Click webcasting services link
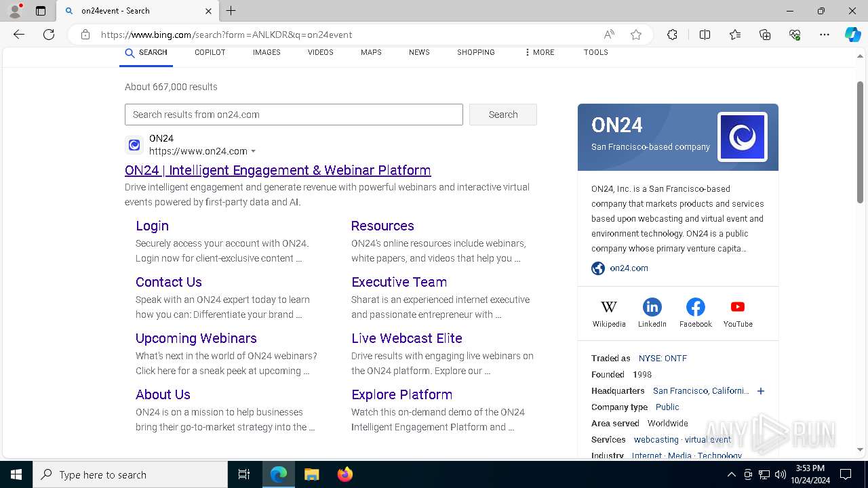This screenshot has height=488, width=868. click(656, 440)
